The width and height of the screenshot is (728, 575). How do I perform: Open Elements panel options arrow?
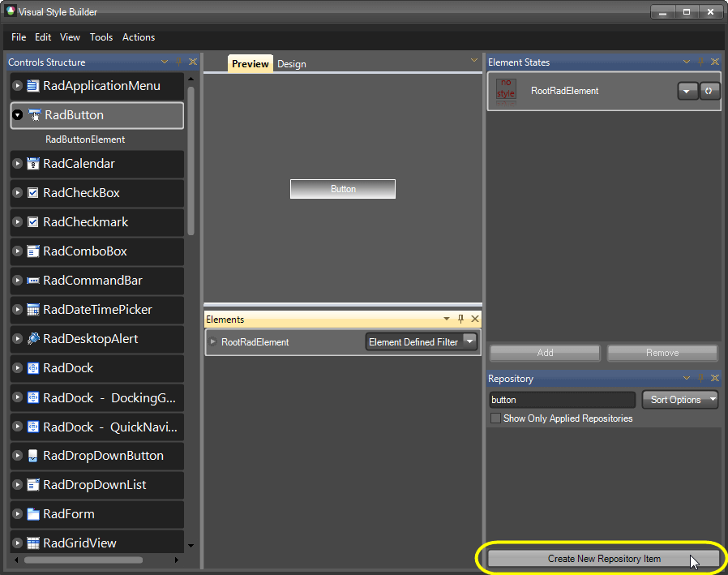[x=446, y=319]
